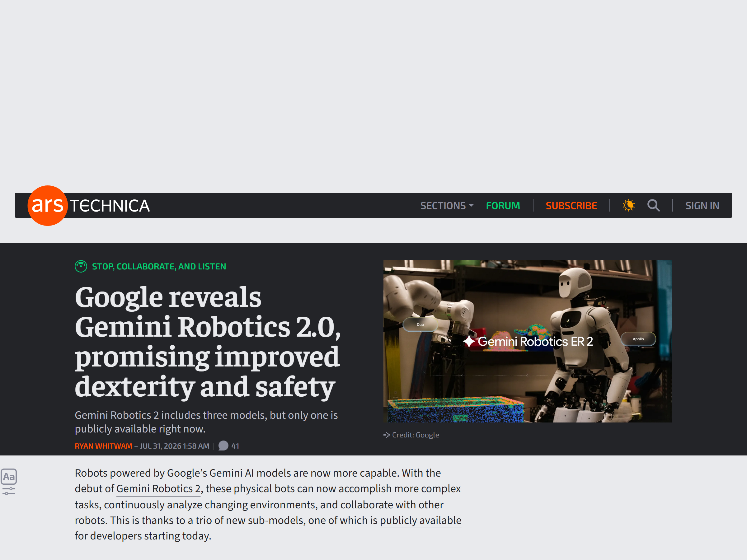Click the Subscribe link
The width and height of the screenshot is (747, 560).
click(571, 206)
